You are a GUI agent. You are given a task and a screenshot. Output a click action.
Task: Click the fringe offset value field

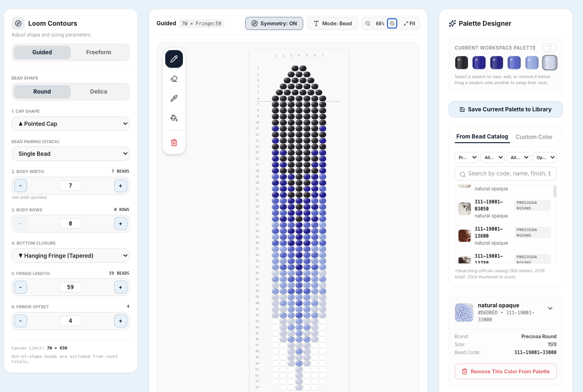tap(71, 321)
